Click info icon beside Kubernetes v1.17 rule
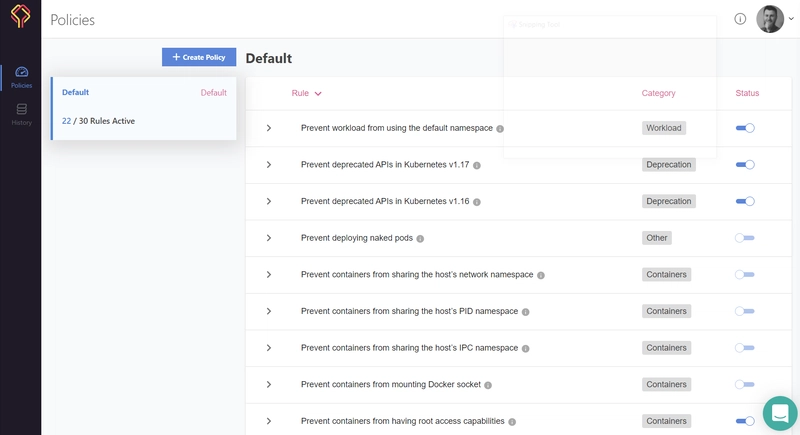Image resolution: width=800 pixels, height=435 pixels. [477, 165]
